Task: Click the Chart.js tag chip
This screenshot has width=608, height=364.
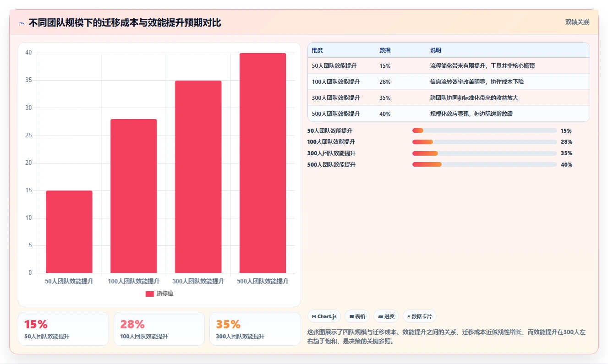Action: coord(324,316)
